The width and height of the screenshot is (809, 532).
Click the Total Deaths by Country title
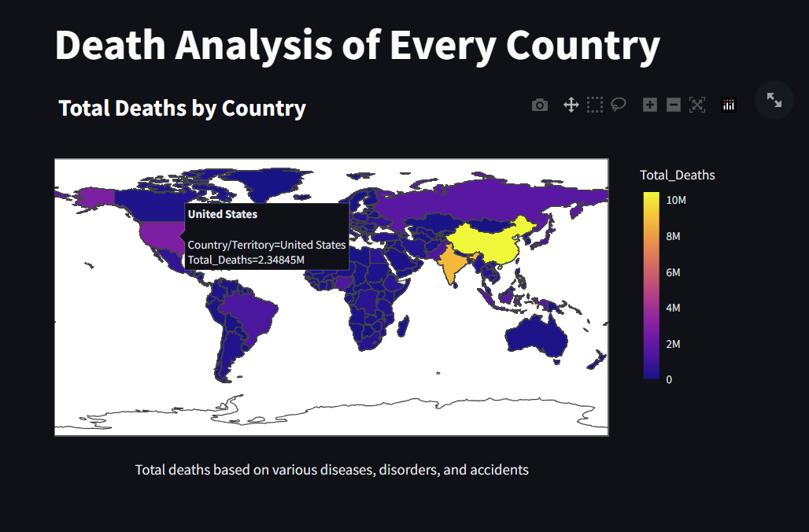click(x=182, y=109)
